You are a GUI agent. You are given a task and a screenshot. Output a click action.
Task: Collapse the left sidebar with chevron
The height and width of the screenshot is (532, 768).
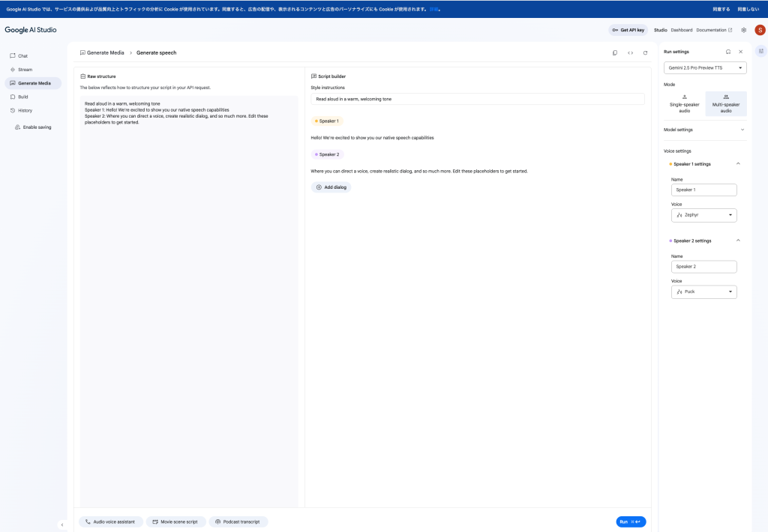coord(62,525)
